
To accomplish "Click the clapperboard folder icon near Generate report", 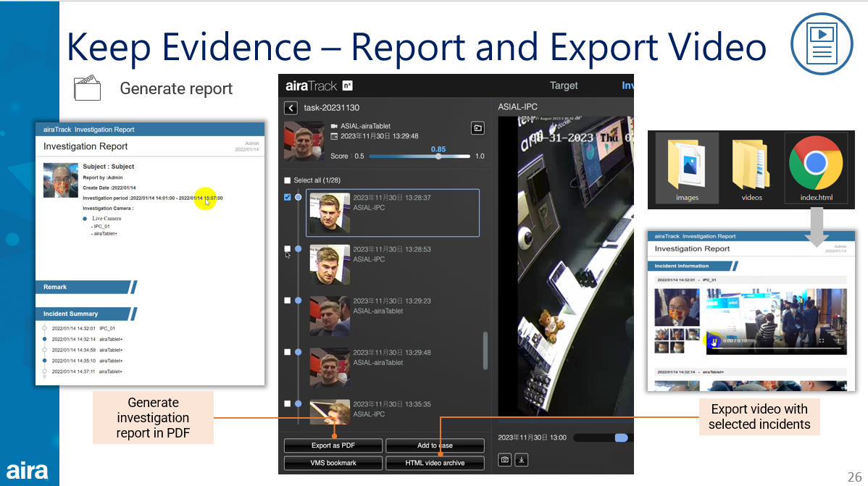I will click(x=88, y=88).
